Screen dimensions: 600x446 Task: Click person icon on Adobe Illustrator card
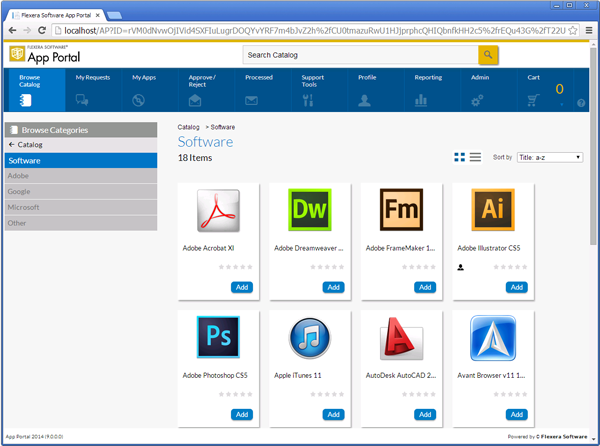pos(461,267)
